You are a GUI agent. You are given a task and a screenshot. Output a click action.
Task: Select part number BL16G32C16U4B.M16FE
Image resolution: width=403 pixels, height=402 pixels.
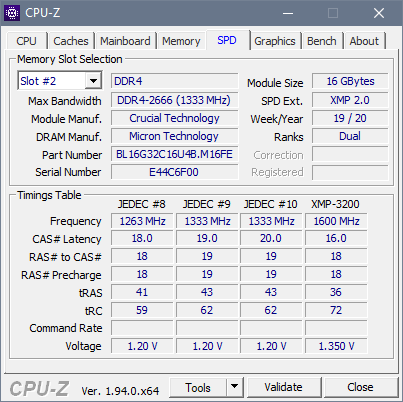(x=175, y=154)
